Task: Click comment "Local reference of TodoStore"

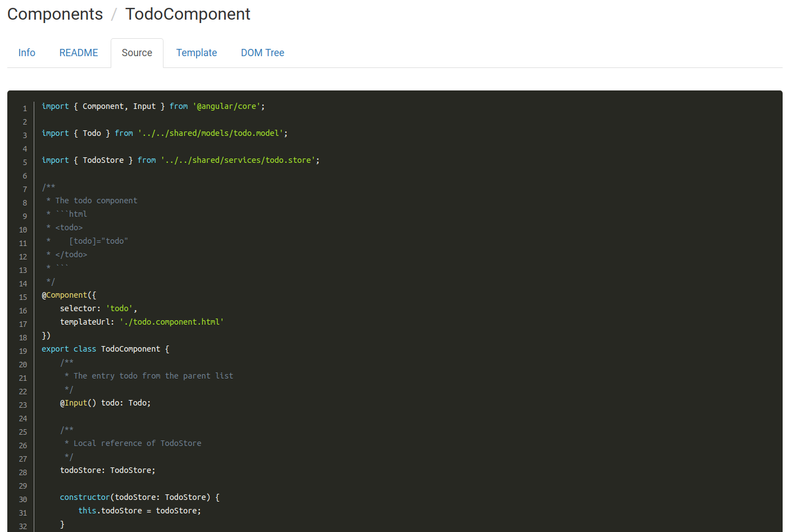Action: tap(133, 443)
